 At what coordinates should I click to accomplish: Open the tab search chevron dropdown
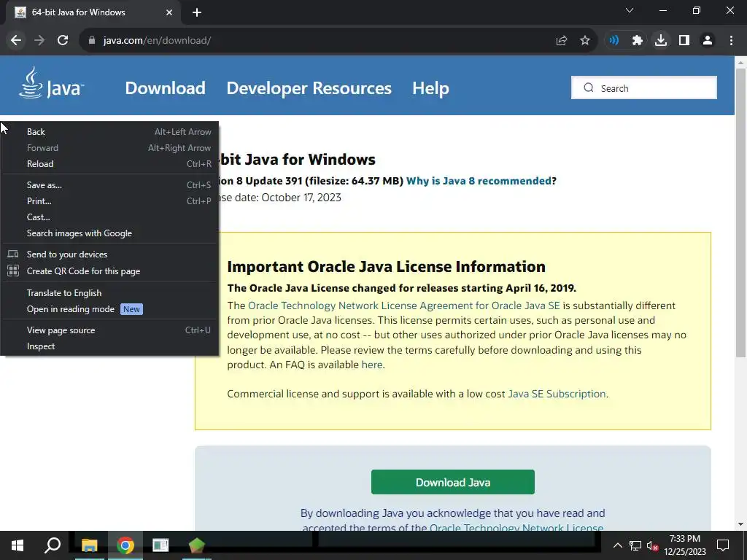[630, 10]
